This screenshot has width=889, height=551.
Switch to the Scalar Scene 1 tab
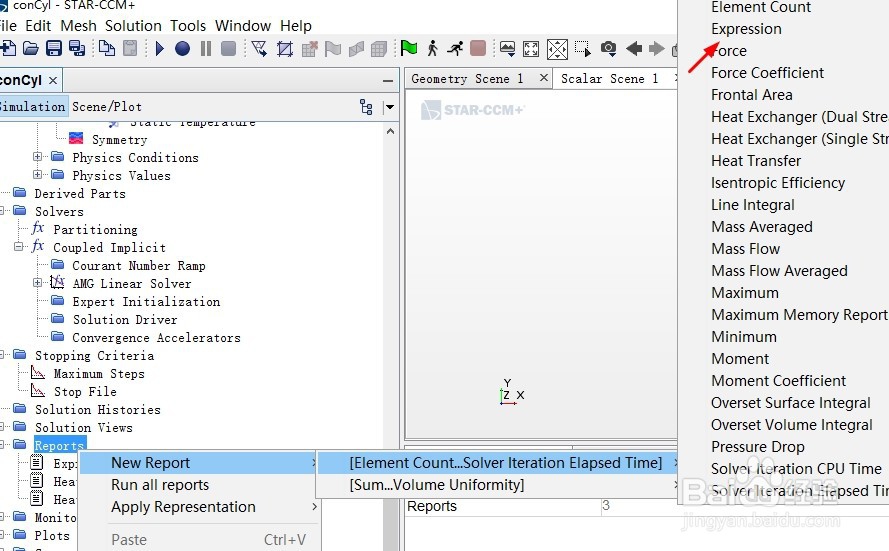(x=609, y=79)
